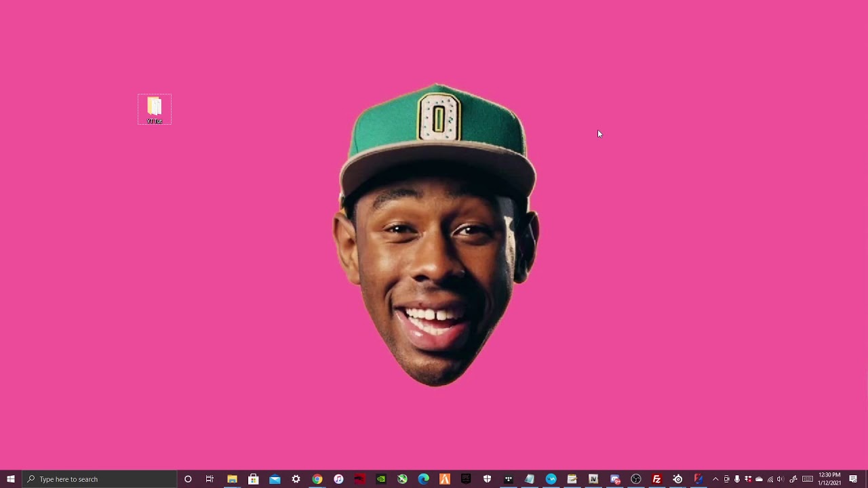Launch FileZilla from the taskbar

656,479
